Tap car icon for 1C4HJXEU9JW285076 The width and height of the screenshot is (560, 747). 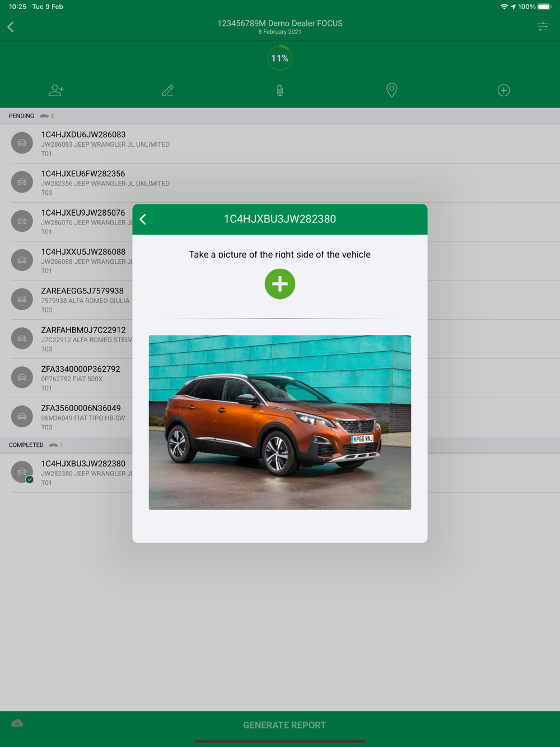coord(22,221)
